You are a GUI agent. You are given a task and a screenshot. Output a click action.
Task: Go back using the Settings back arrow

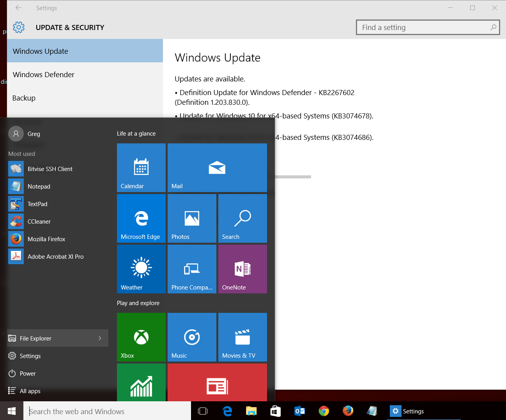[x=18, y=8]
